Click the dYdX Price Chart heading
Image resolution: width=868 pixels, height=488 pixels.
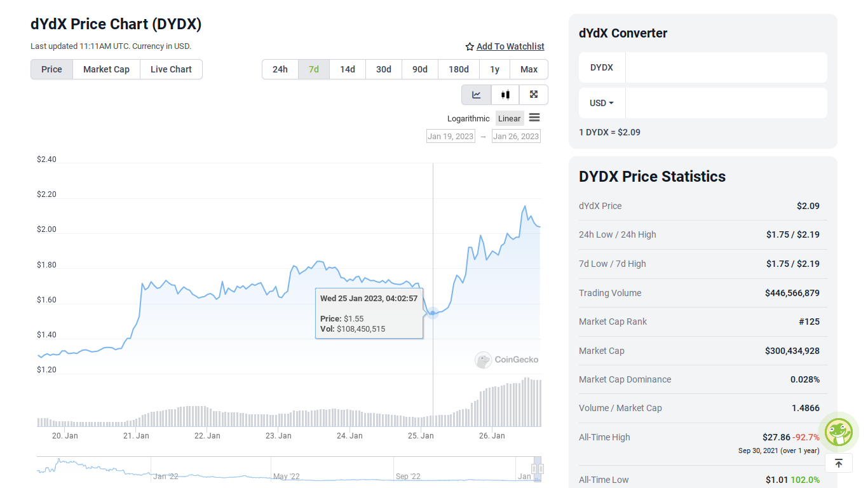[x=116, y=24]
